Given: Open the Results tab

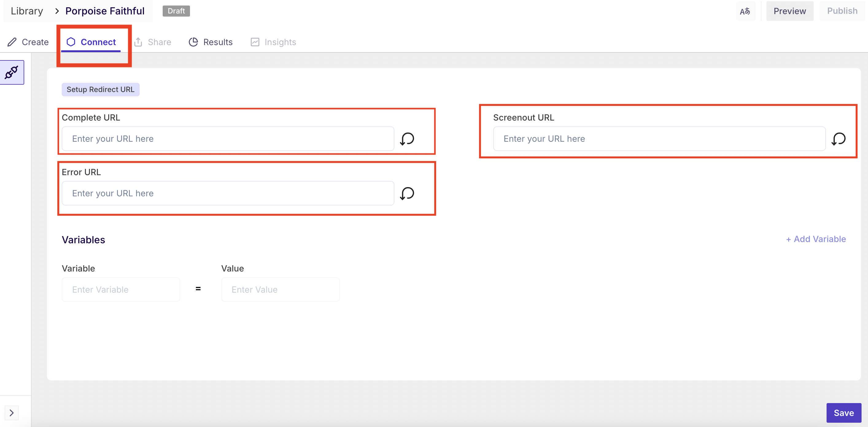Looking at the screenshot, I should [211, 42].
